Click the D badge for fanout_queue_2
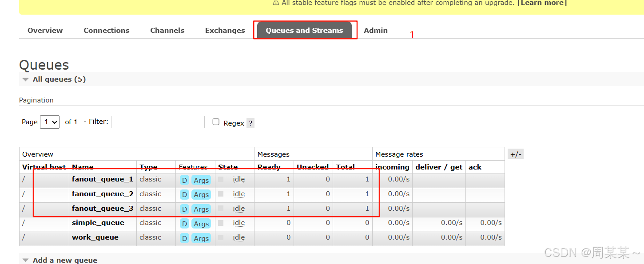Image resolution: width=644 pixels, height=264 pixels. pyautogui.click(x=184, y=194)
